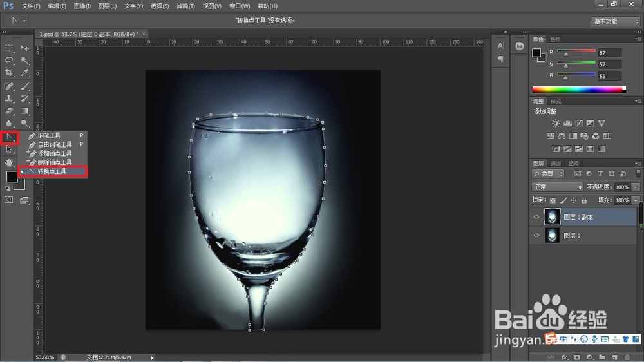Switch to the 样式 tab
The height and width of the screenshot is (362, 644).
[x=556, y=101]
